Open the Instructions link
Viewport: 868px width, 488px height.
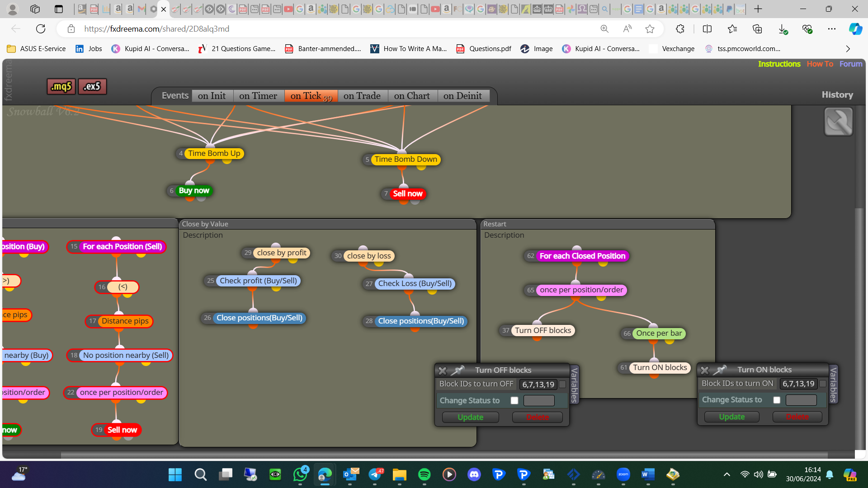coord(779,64)
